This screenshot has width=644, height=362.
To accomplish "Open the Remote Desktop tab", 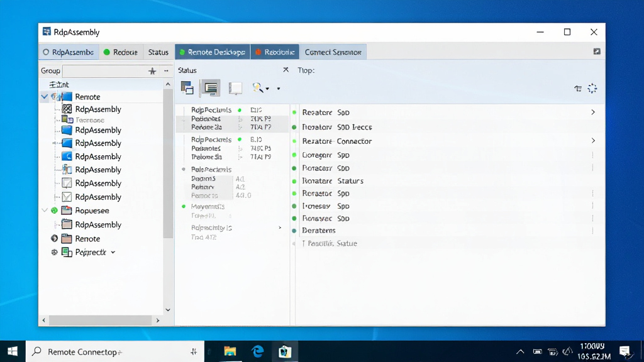I will pyautogui.click(x=213, y=52).
